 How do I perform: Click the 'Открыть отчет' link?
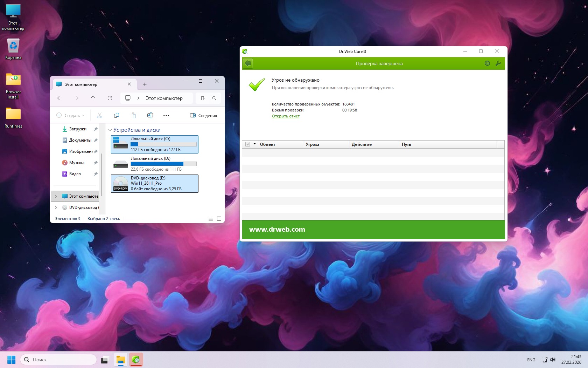pos(286,116)
